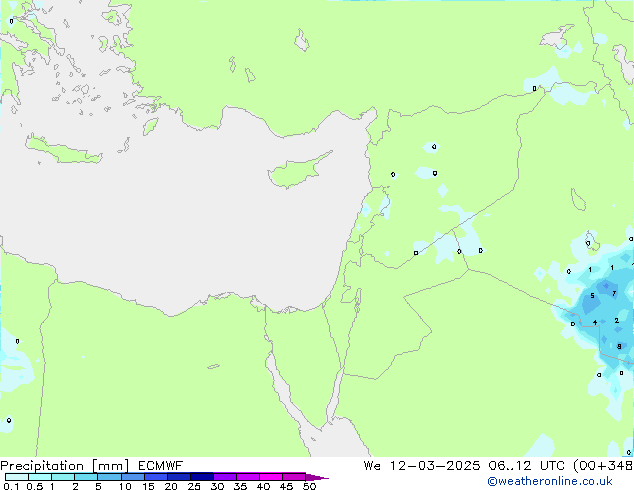Click the precipitation value '4' on the map

tap(595, 322)
